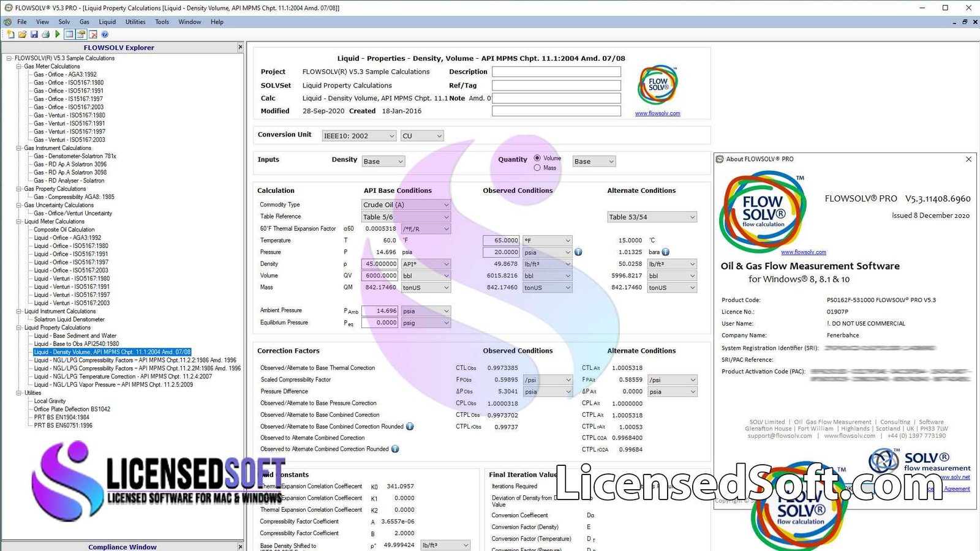Click info icon for Base Combined Correction Rounded
The height and width of the screenshot is (551, 980).
(x=410, y=426)
